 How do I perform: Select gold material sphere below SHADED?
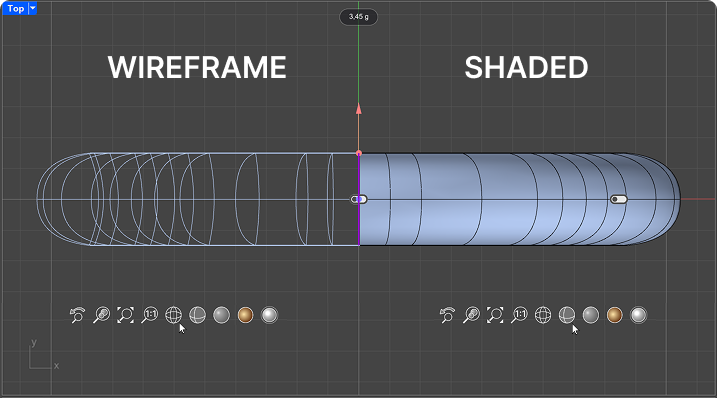click(x=615, y=315)
